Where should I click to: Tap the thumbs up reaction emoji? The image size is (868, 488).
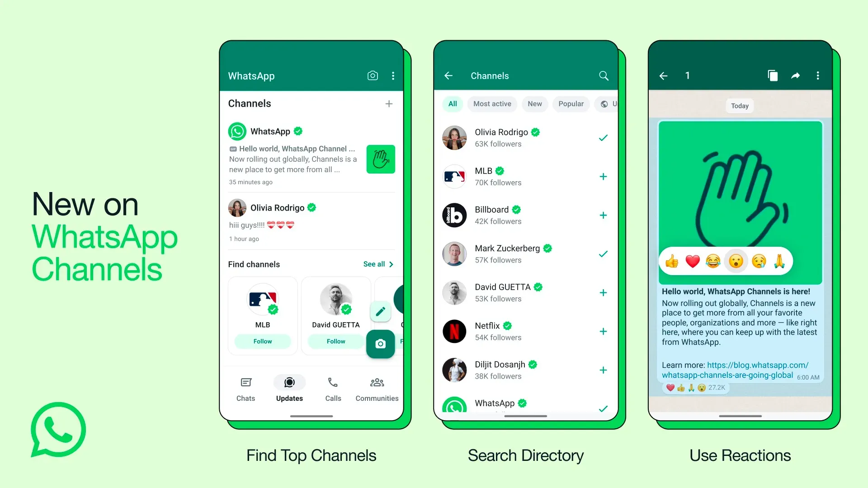click(672, 262)
